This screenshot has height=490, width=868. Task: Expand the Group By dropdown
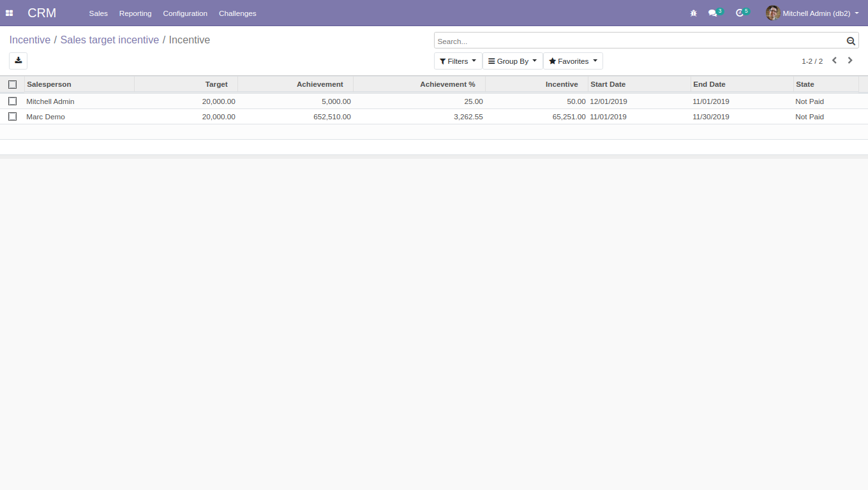tap(513, 61)
